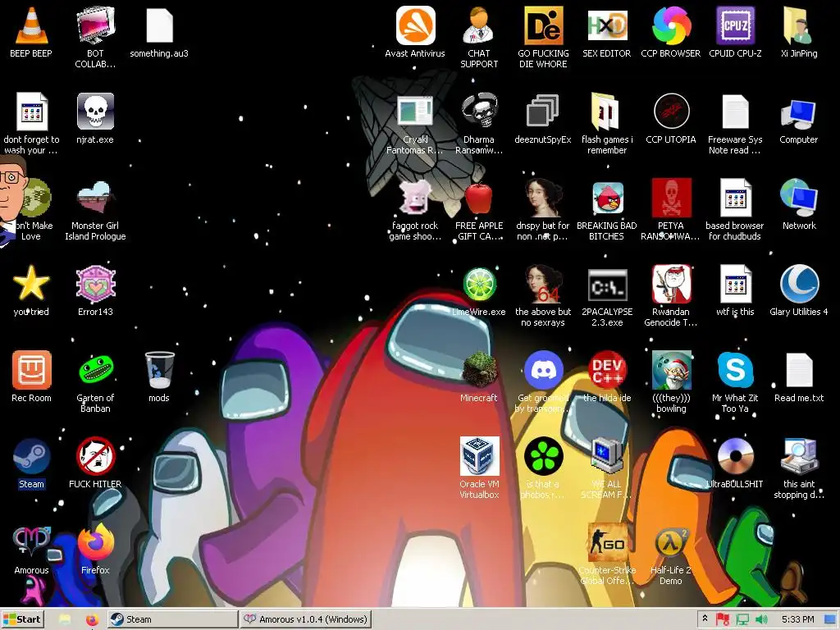Switch to Steam taskbar button
The width and height of the screenshot is (840, 630).
tap(172, 619)
